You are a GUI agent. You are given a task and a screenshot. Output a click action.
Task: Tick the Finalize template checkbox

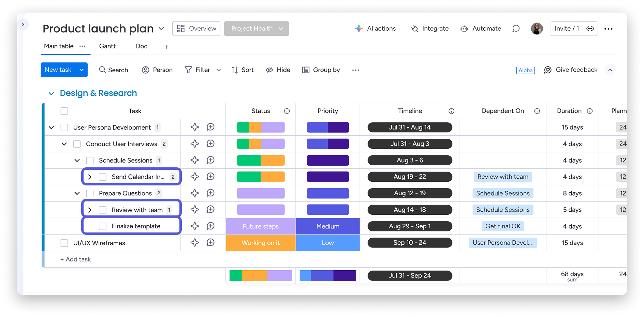point(103,226)
